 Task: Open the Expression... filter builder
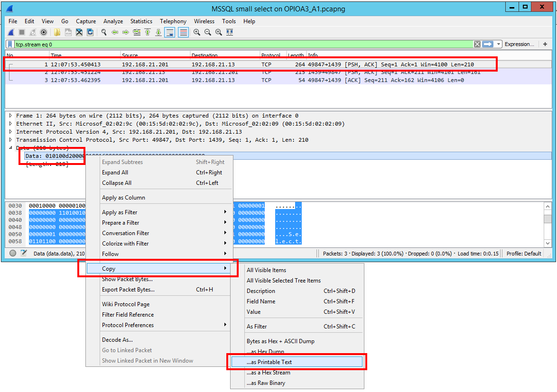(519, 45)
